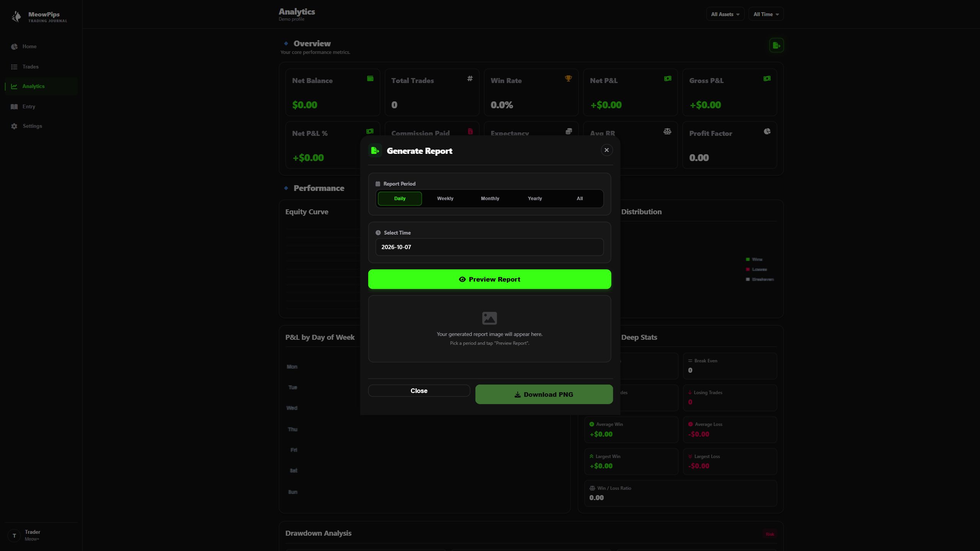
Task: Click the Win / Loss Ratio label
Action: (x=614, y=488)
